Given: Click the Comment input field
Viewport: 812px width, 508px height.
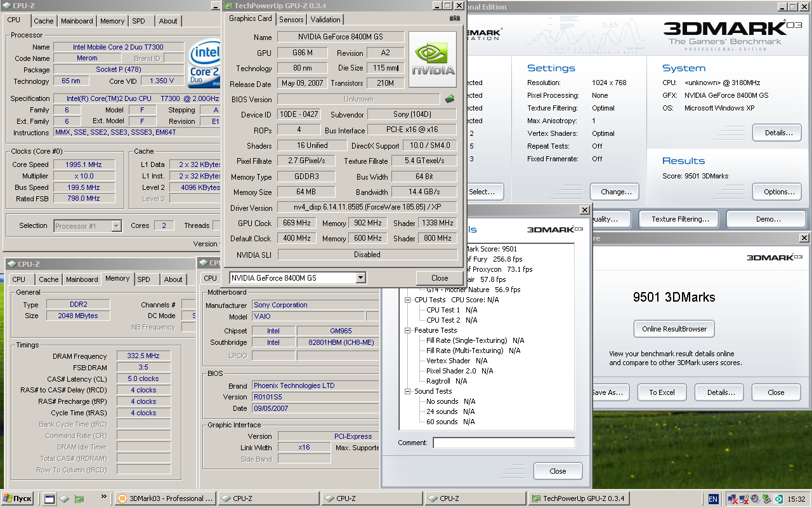Looking at the screenshot, I should pyautogui.click(x=504, y=443).
